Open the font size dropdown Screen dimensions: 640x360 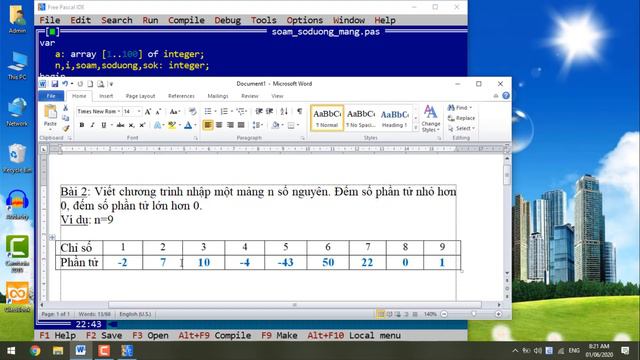139,111
